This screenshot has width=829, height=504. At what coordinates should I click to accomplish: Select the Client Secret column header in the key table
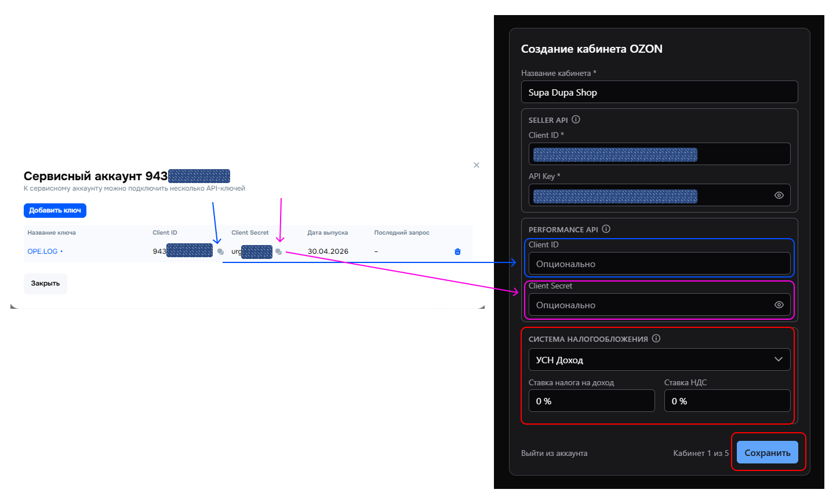point(250,233)
